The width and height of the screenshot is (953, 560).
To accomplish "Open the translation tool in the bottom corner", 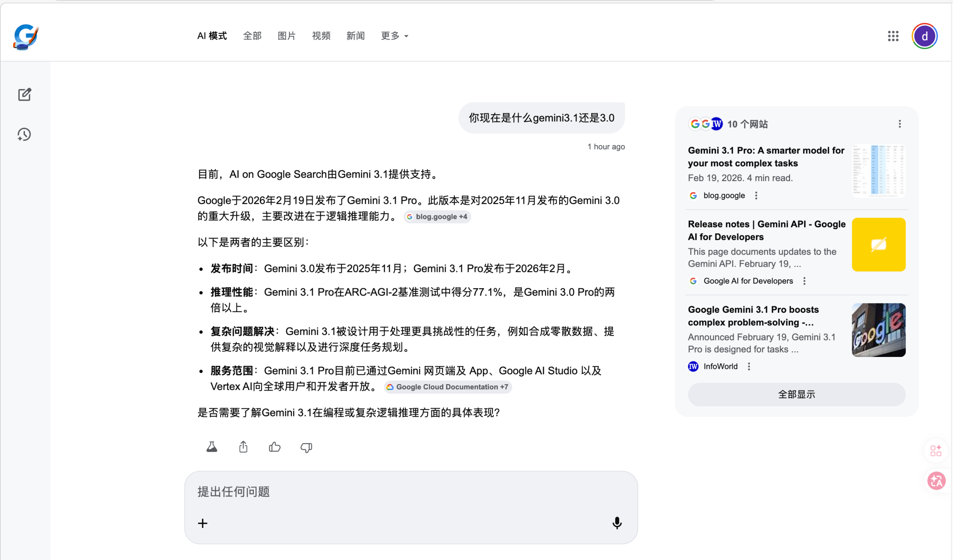I will (937, 480).
